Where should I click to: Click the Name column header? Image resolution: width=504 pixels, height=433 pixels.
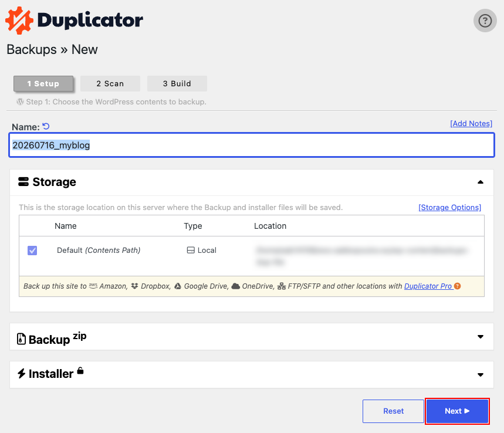[66, 226]
